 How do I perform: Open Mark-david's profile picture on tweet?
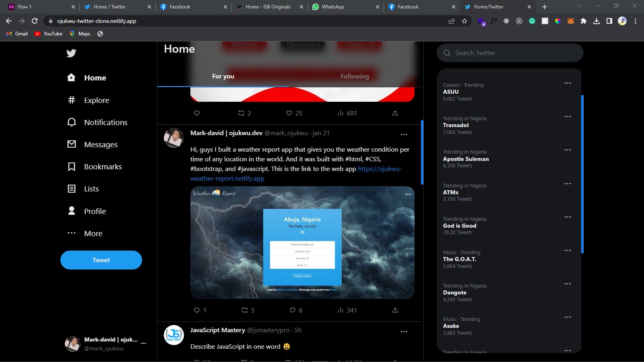click(x=174, y=138)
